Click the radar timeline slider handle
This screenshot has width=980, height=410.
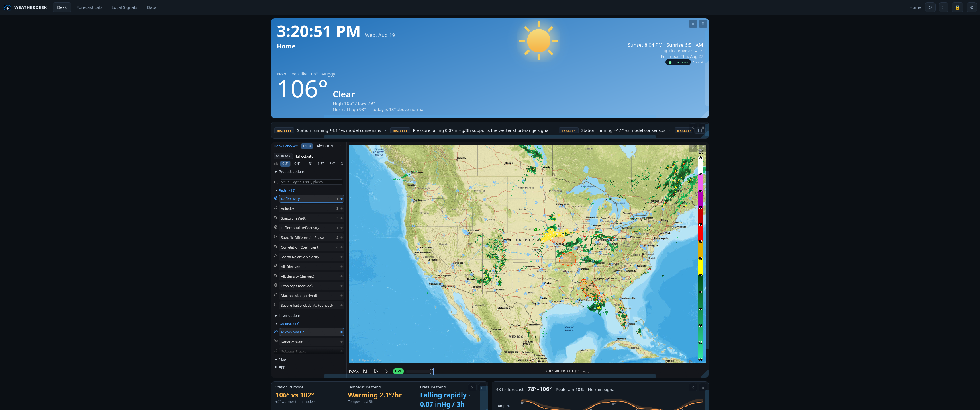click(x=432, y=372)
